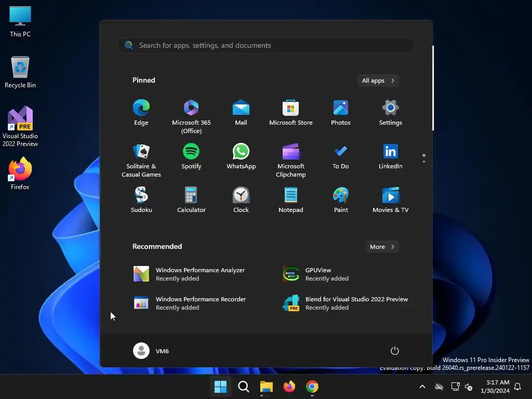This screenshot has width=532, height=399.
Task: Select the Firefox desktop shortcut
Action: (20, 173)
